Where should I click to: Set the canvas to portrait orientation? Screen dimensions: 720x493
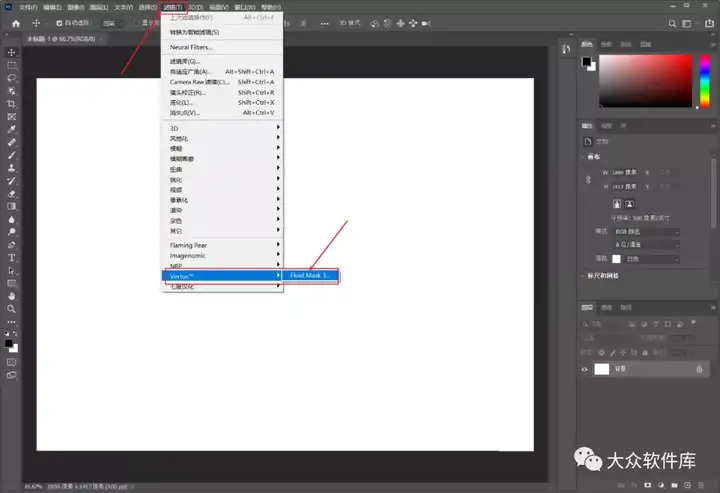(617, 204)
